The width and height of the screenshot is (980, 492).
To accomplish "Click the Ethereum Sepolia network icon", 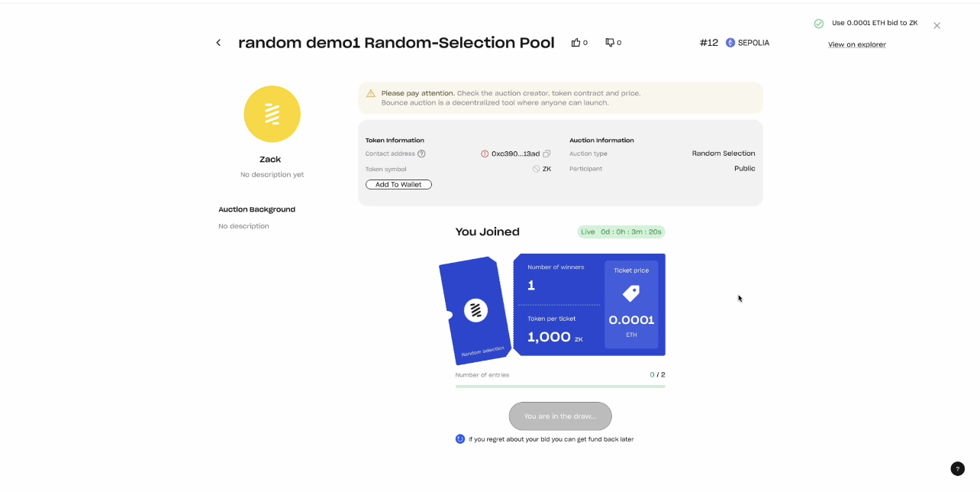I will coord(730,43).
